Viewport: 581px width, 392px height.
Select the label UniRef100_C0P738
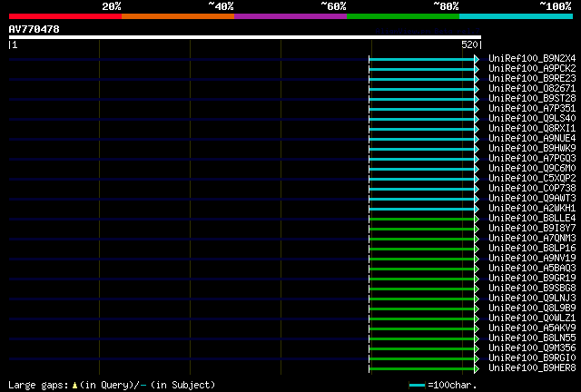click(532, 188)
